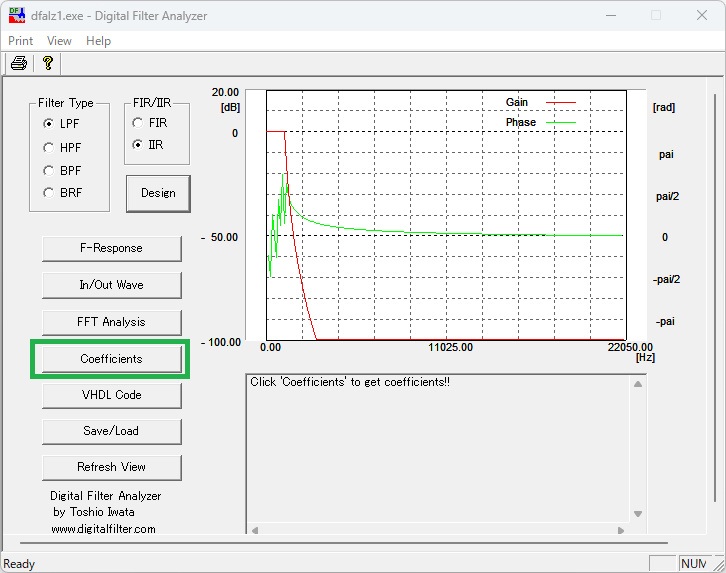Screen dimensions: 726x573
Task: Select the IIR radio option
Action: 138,145
